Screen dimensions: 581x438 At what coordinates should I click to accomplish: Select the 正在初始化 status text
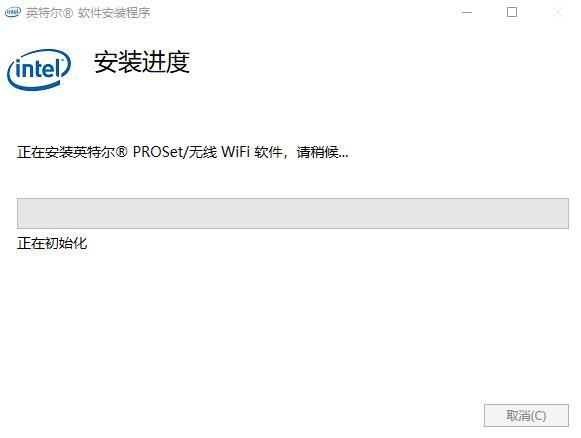[52, 243]
